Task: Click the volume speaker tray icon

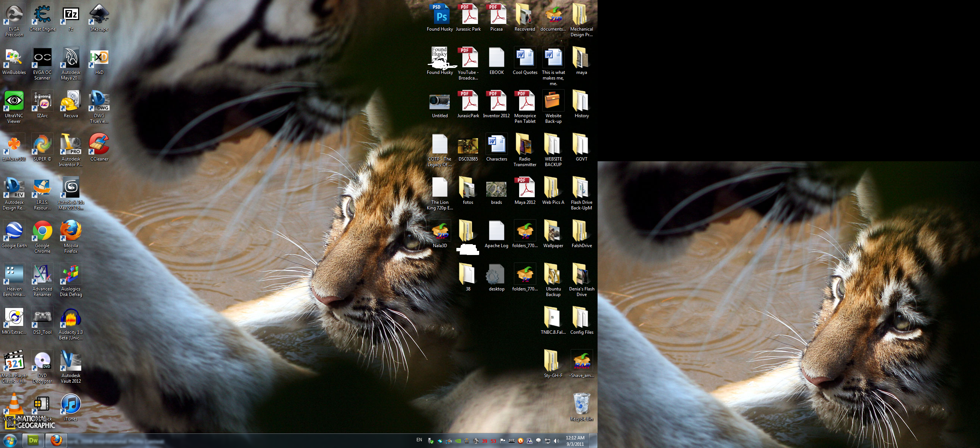Action: (x=556, y=441)
